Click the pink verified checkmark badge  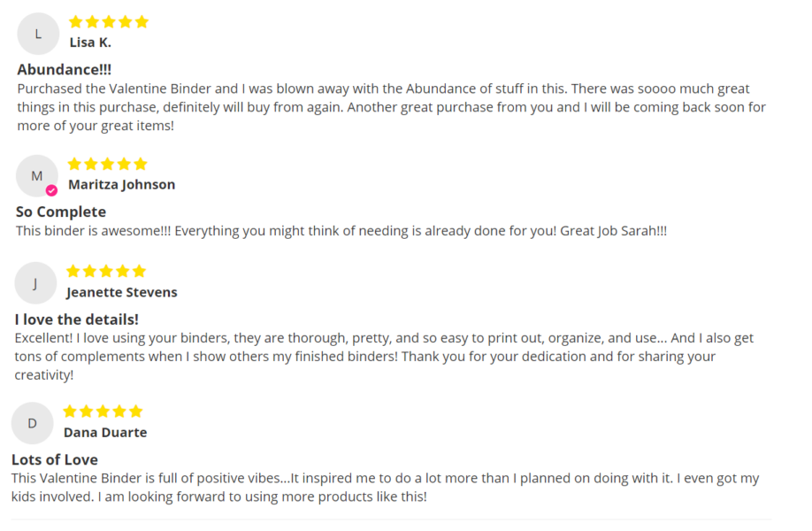[51, 190]
